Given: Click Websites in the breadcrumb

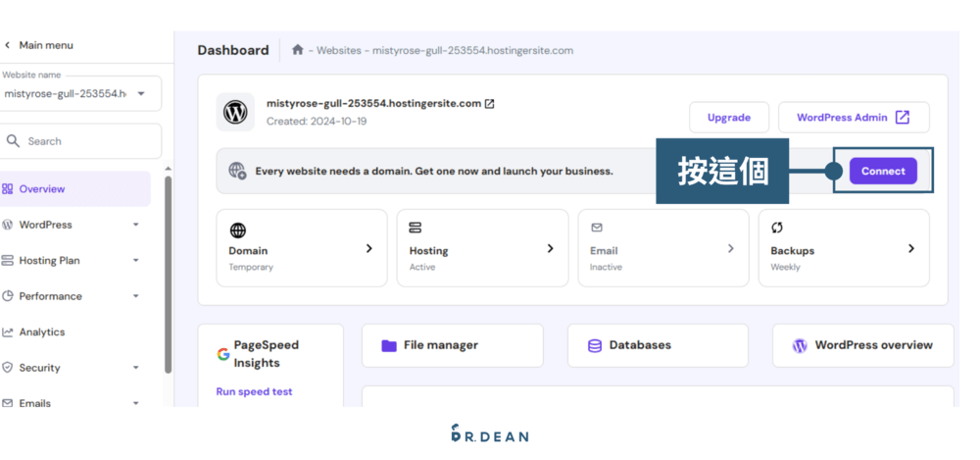Looking at the screenshot, I should (x=339, y=50).
